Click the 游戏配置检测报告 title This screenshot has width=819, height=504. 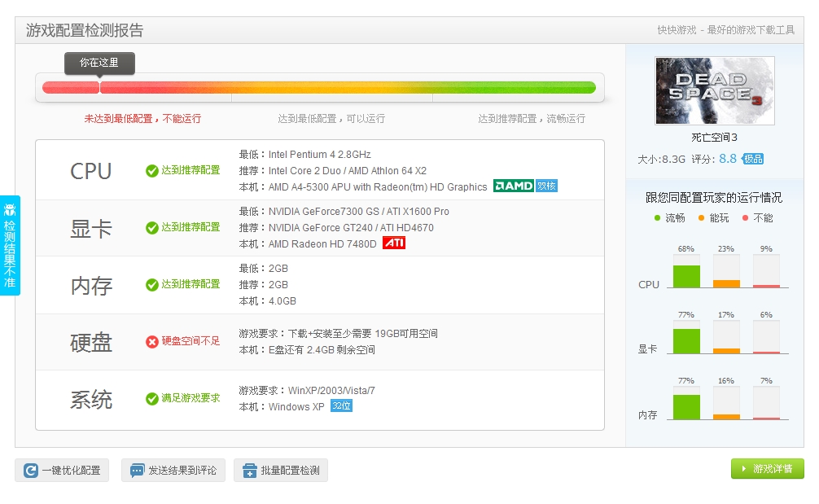click(x=85, y=30)
